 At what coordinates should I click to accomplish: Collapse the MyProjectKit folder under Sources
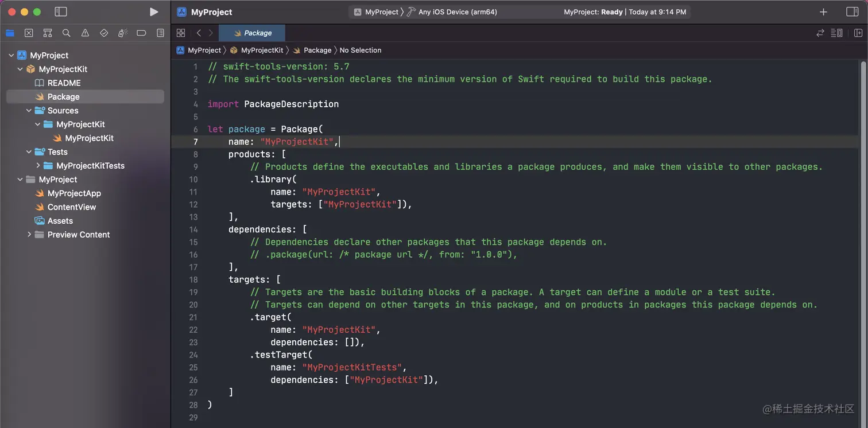click(38, 124)
